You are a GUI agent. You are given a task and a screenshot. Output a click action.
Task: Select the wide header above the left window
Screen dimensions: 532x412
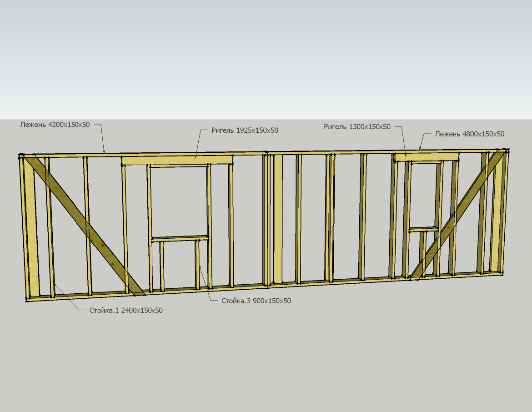[x=177, y=160]
